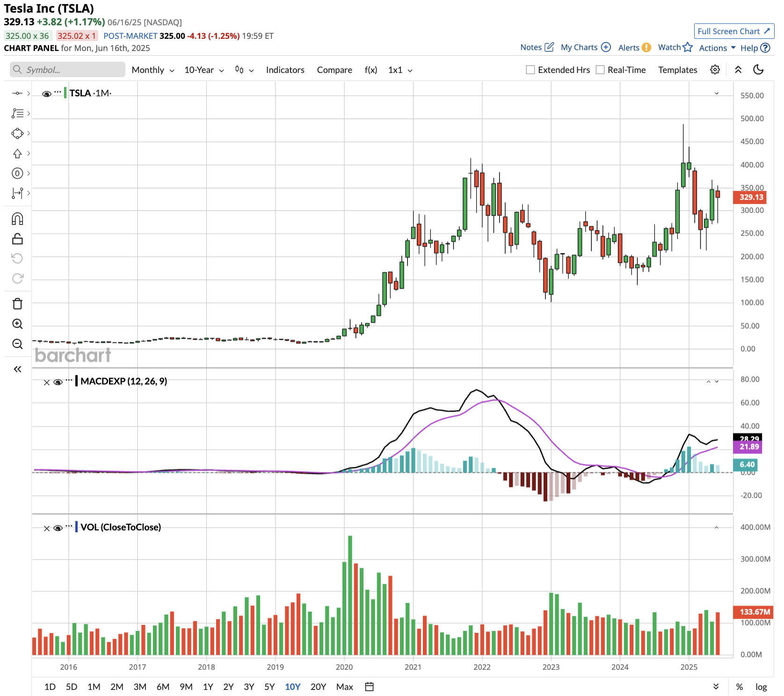The height and width of the screenshot is (696, 784).
Task: Click the Watch star icon
Action: click(x=688, y=47)
